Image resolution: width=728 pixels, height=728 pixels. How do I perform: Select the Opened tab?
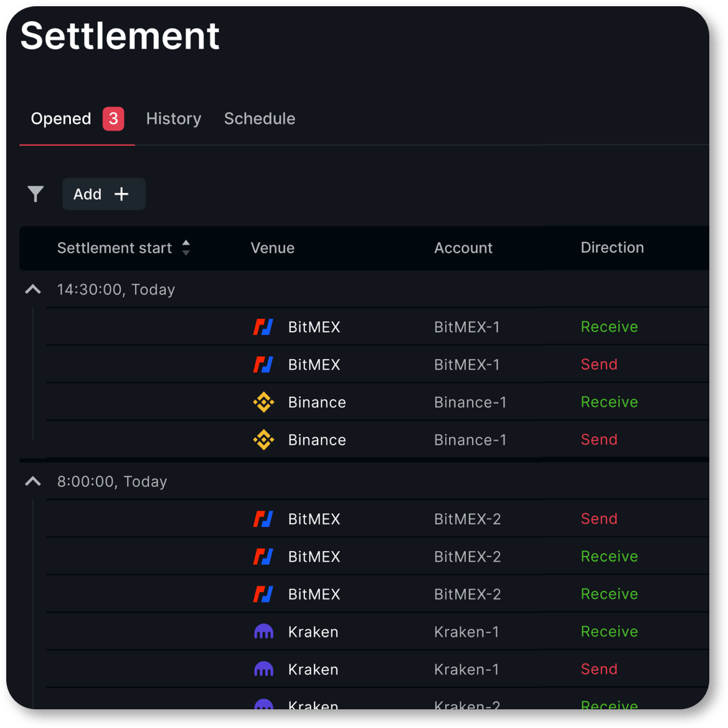pyautogui.click(x=61, y=119)
